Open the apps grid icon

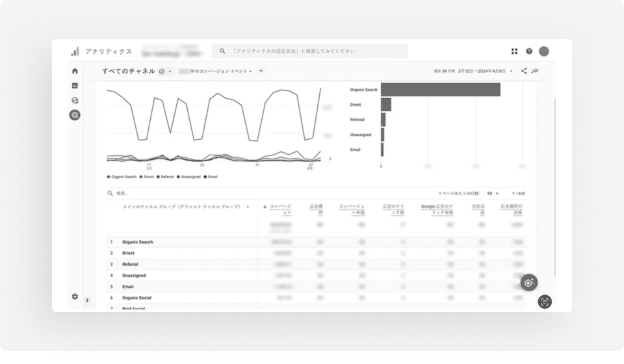(x=515, y=51)
